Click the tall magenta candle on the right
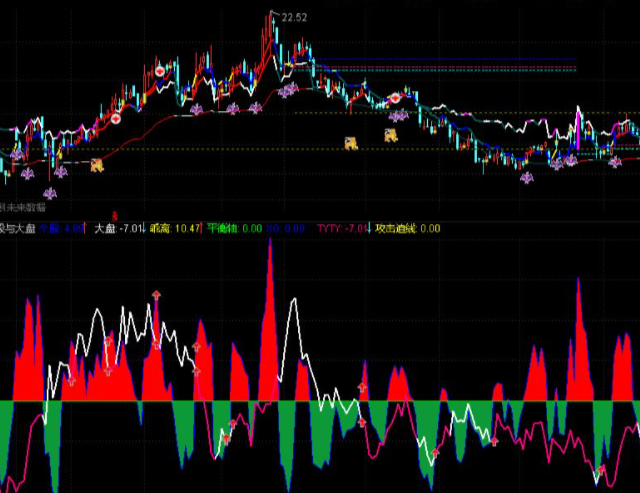Image resolution: width=640 pixels, height=493 pixels. (578, 130)
